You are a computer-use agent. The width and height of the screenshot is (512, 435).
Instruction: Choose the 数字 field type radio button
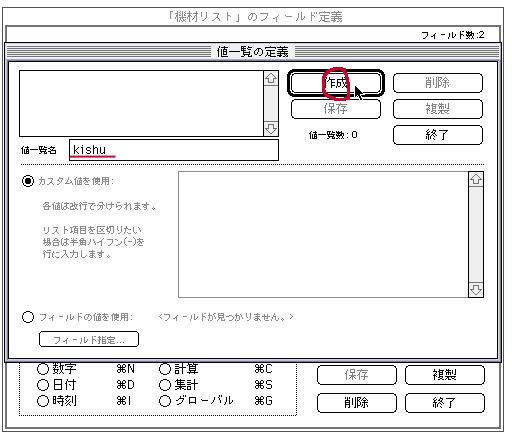43,369
